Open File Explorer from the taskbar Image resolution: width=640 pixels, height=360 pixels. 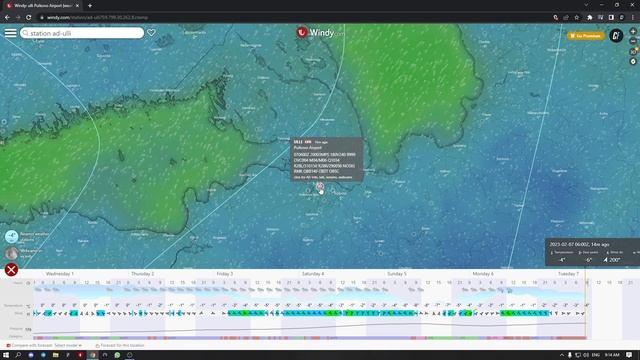(56, 355)
